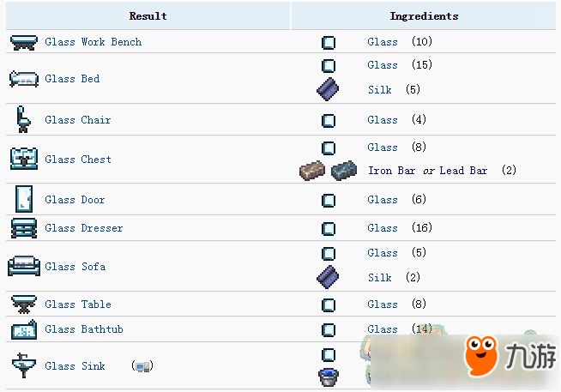The image size is (561, 392).
Task: Click the Glass Door sprite icon
Action: point(24,199)
